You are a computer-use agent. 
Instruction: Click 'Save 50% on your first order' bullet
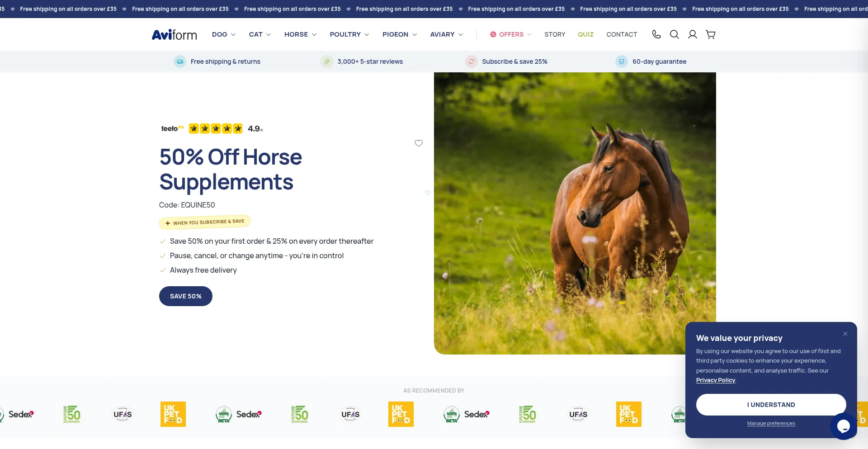[x=271, y=241]
